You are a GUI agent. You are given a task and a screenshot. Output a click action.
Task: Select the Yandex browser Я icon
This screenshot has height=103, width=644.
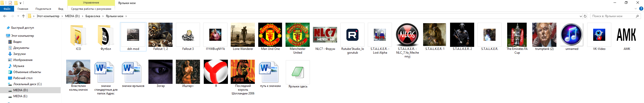pos(215,72)
